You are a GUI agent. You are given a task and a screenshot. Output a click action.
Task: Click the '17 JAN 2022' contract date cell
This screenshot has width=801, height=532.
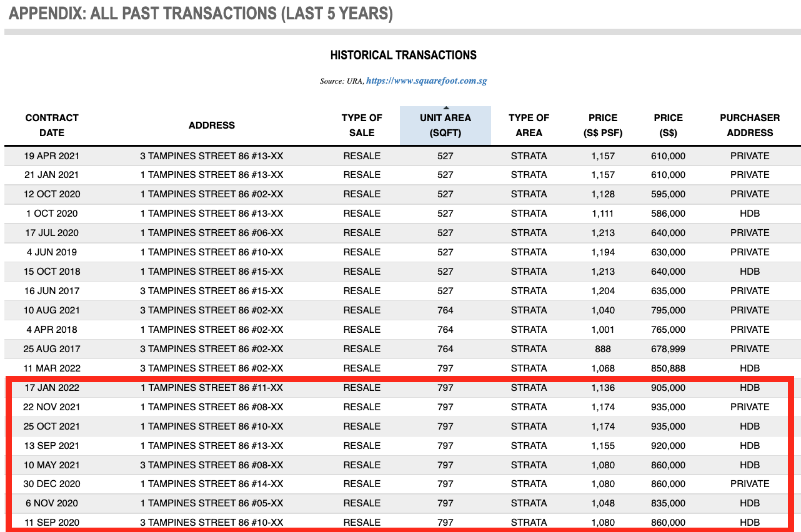coord(52,388)
